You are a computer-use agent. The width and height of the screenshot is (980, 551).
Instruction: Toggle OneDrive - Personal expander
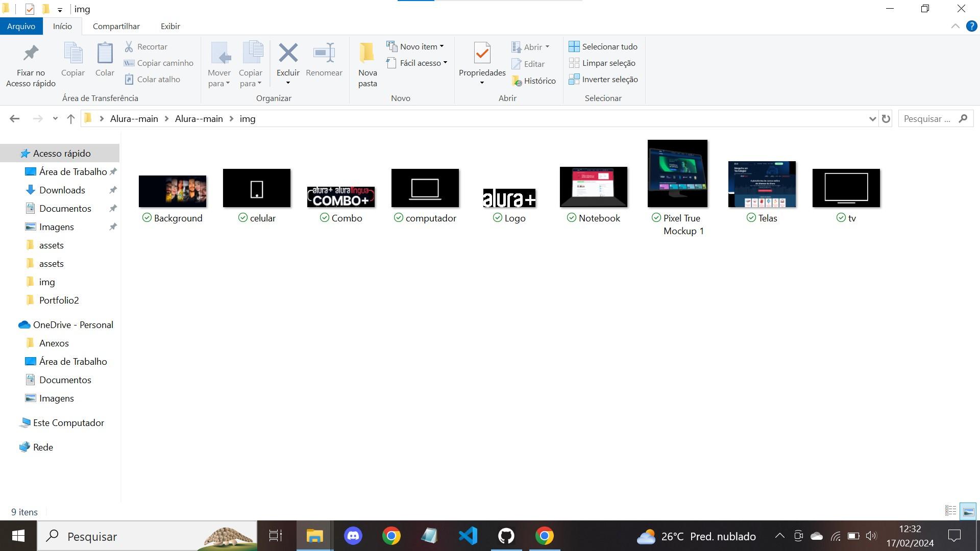click(x=9, y=324)
